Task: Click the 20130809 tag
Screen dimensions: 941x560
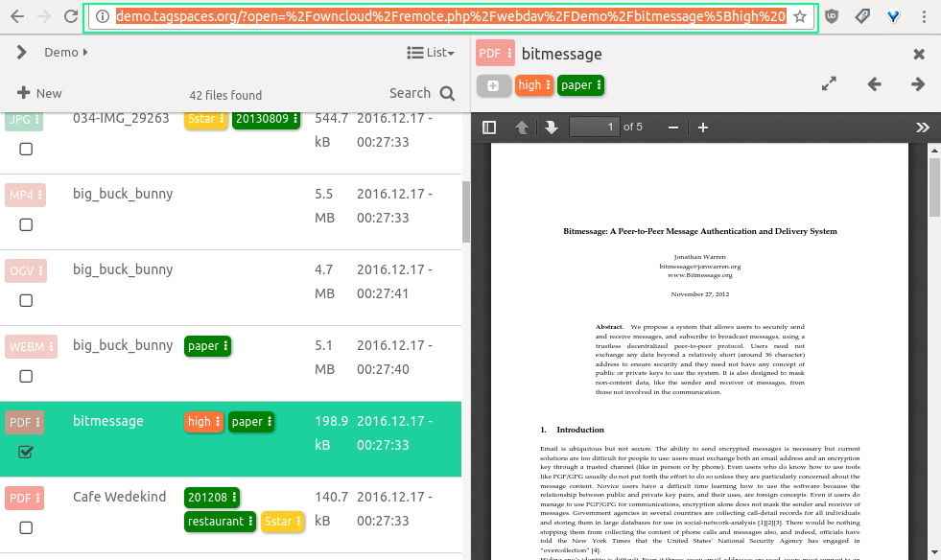Action: 266,119
